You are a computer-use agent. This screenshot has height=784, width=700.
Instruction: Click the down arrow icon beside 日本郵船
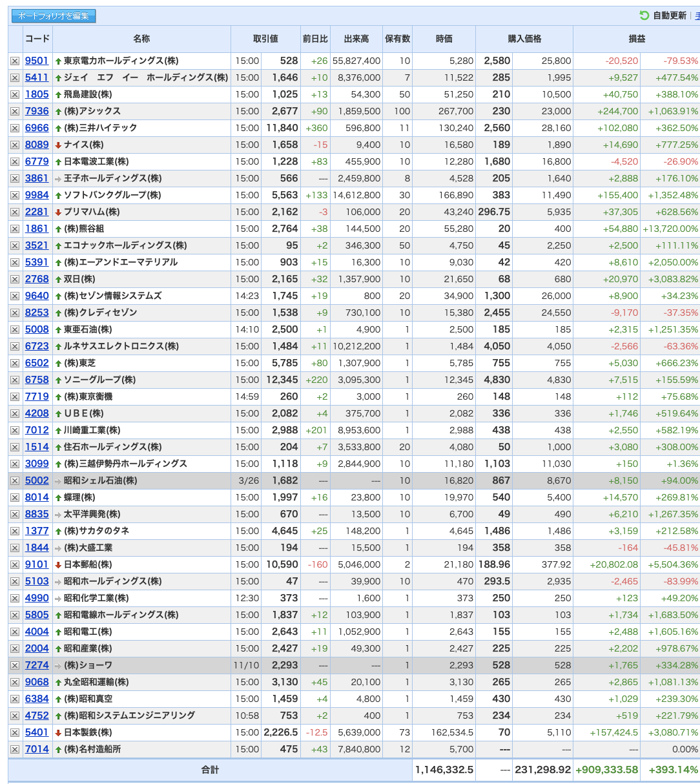[x=58, y=565]
